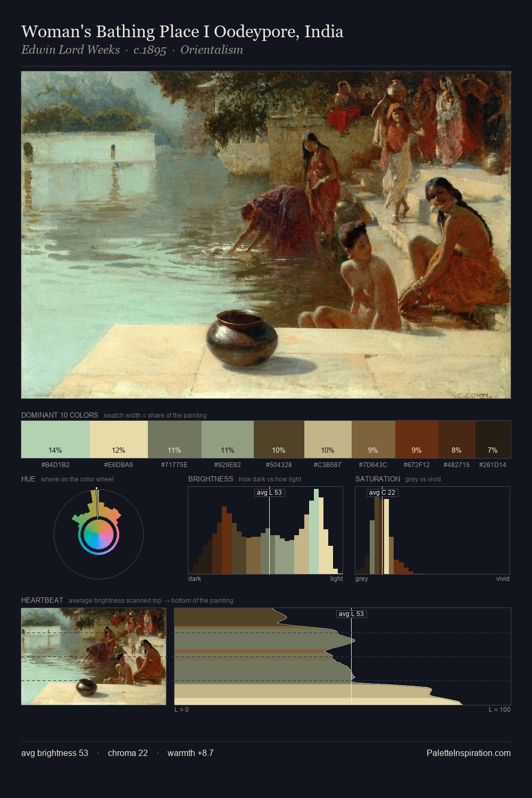
Task: Click the chroma 22 footer text
Action: [128, 753]
